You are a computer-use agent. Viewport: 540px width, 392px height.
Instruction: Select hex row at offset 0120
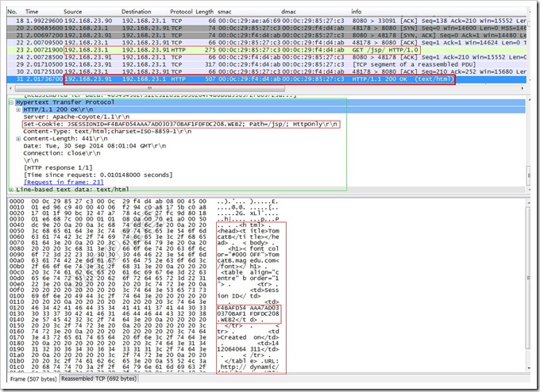(145, 308)
